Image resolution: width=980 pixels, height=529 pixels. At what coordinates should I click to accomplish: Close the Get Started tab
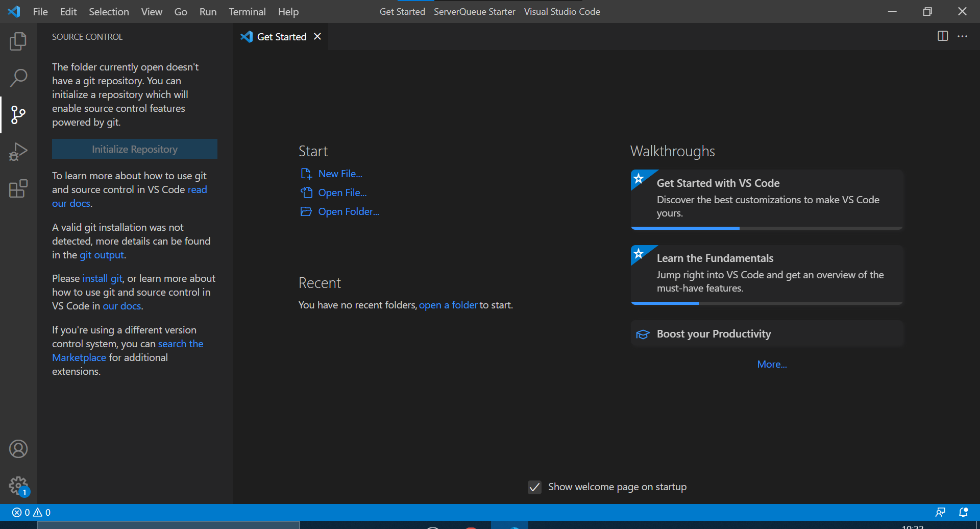point(317,36)
